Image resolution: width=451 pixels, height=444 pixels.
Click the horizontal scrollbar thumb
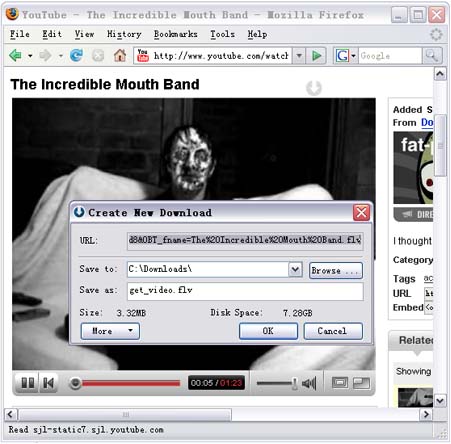[125, 415]
